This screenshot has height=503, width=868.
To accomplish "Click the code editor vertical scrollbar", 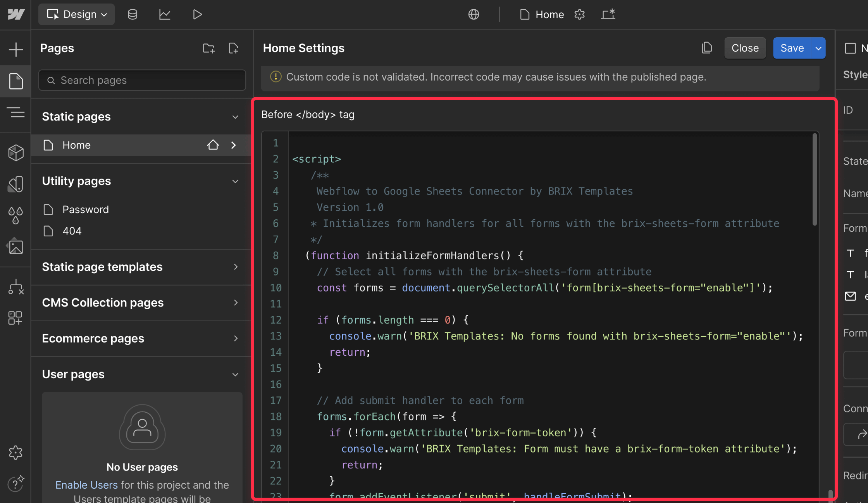I will (x=815, y=179).
